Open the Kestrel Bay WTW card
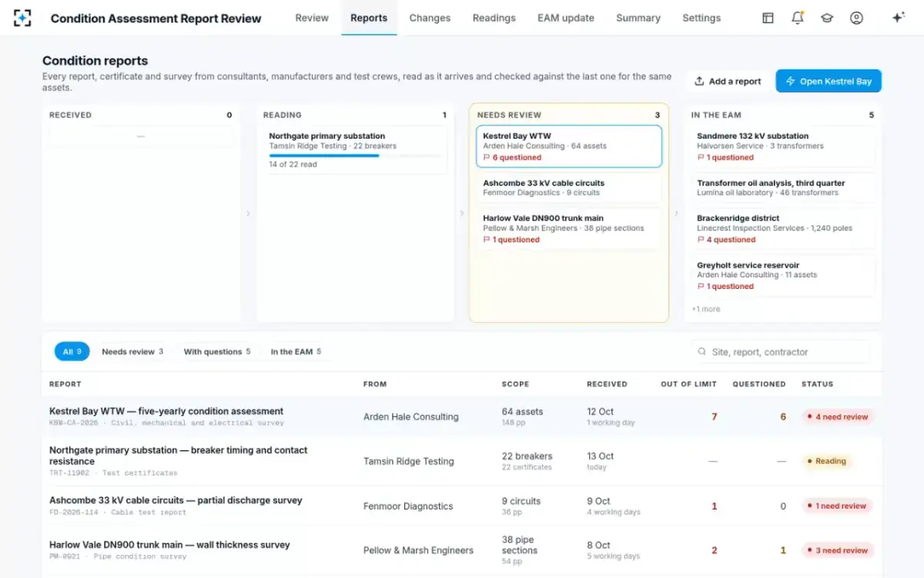 [x=569, y=146]
